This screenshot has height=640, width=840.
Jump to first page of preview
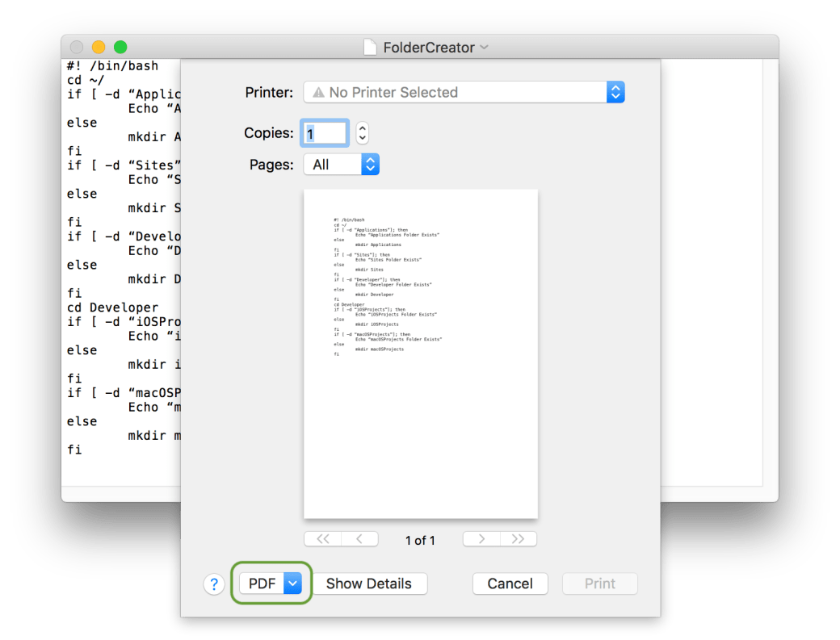pos(323,539)
